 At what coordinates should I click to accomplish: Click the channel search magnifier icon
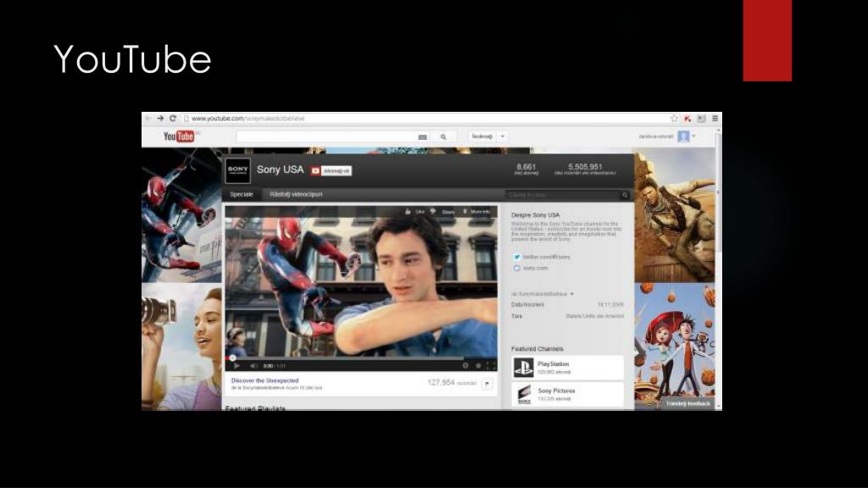pyautogui.click(x=625, y=195)
